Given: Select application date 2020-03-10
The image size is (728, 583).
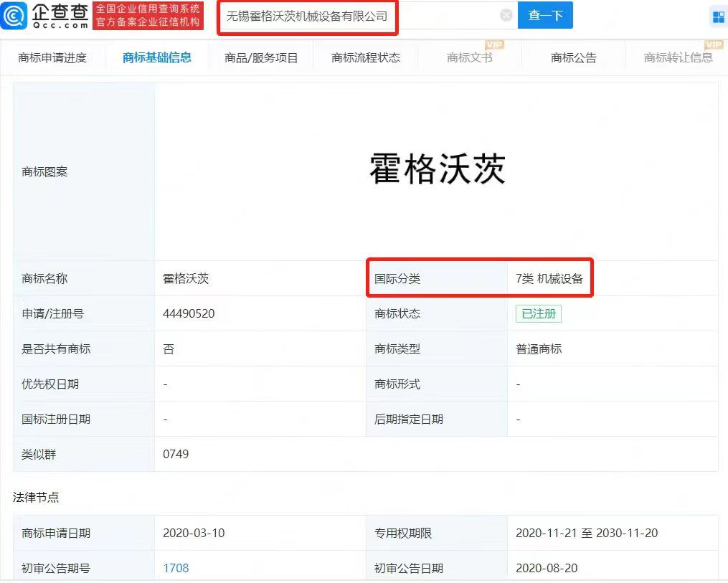Looking at the screenshot, I should click(x=194, y=533).
